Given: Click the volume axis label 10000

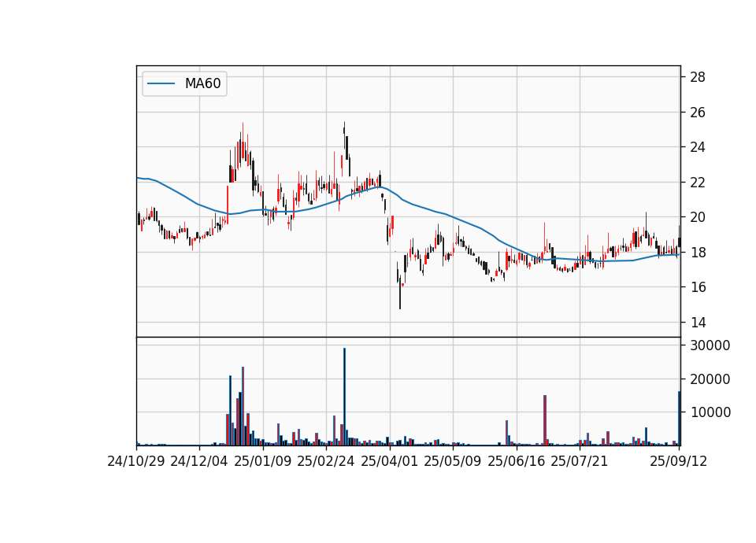Looking at the screenshot, I should click(710, 412).
